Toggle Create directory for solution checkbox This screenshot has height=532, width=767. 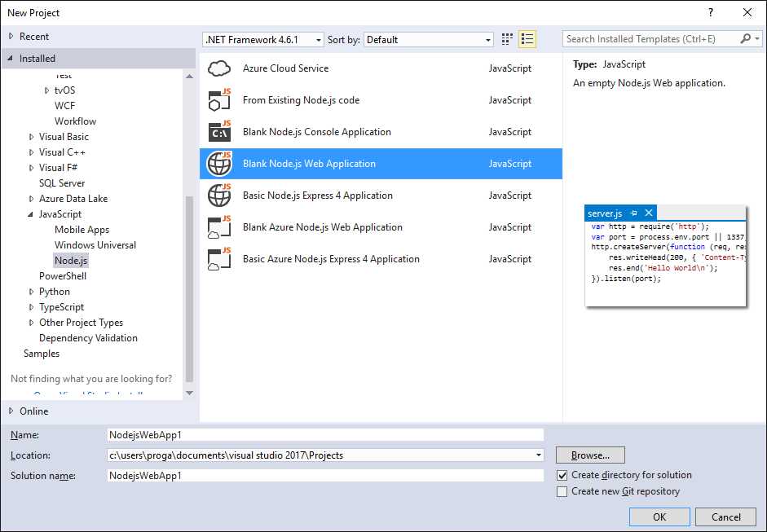coord(562,475)
